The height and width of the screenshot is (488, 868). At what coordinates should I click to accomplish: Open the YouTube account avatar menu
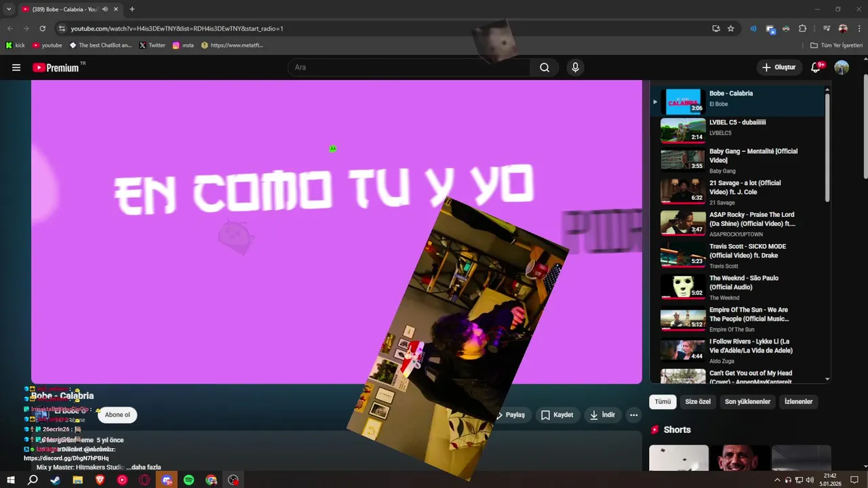tap(842, 67)
